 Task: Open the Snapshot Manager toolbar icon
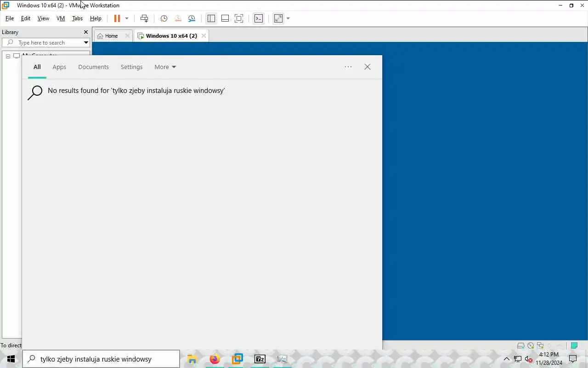[x=192, y=18]
